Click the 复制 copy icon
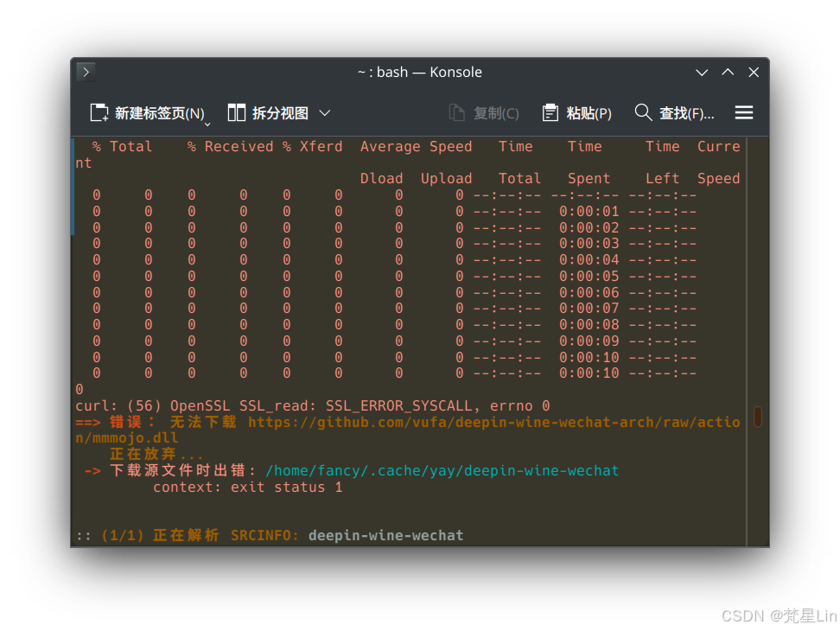Screen dimensions: 840x631 [x=455, y=112]
